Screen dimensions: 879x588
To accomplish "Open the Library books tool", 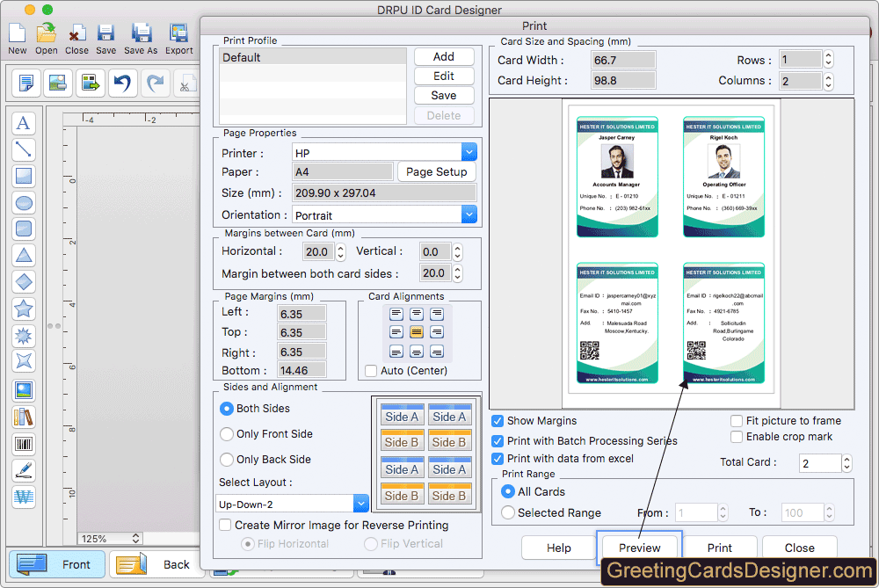I will click(24, 417).
